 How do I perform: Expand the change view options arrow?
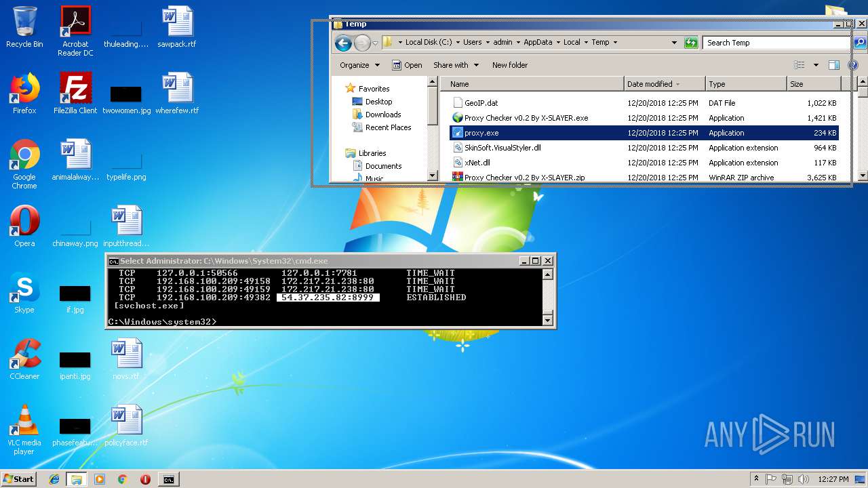click(816, 65)
